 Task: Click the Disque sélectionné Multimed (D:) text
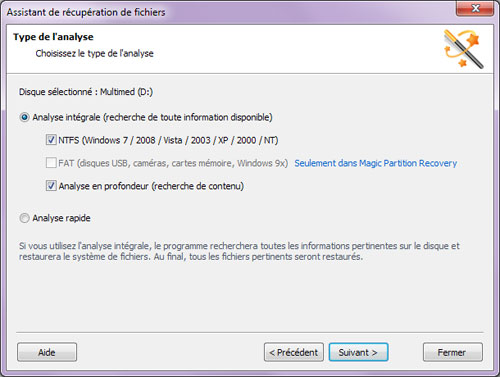86,92
